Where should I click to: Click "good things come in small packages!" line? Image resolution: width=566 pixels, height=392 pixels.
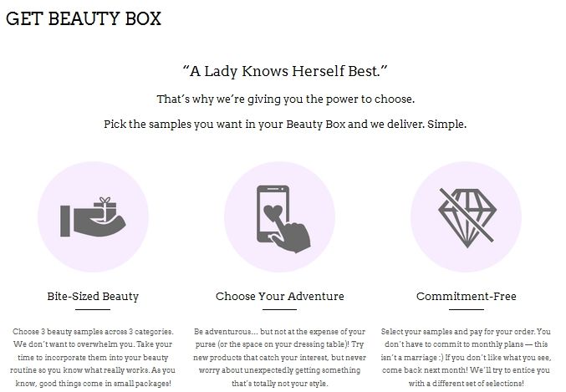coord(105,384)
